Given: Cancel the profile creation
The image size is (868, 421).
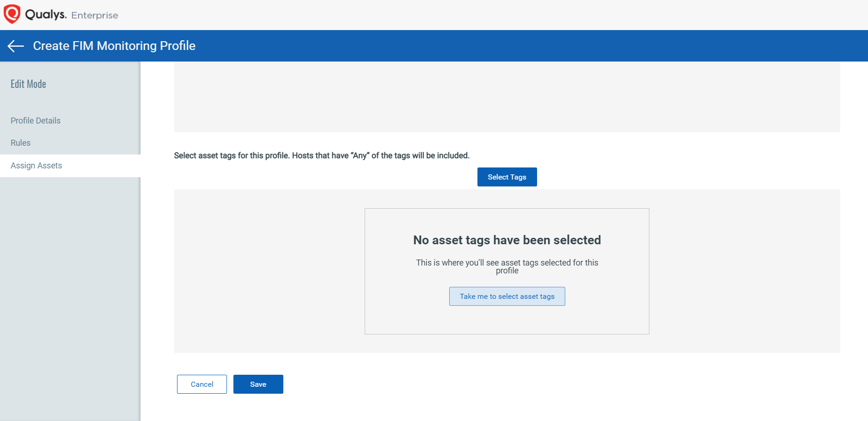Looking at the screenshot, I should point(202,384).
